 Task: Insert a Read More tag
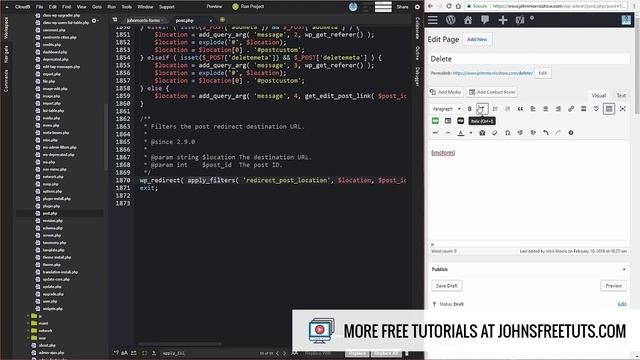[583, 109]
